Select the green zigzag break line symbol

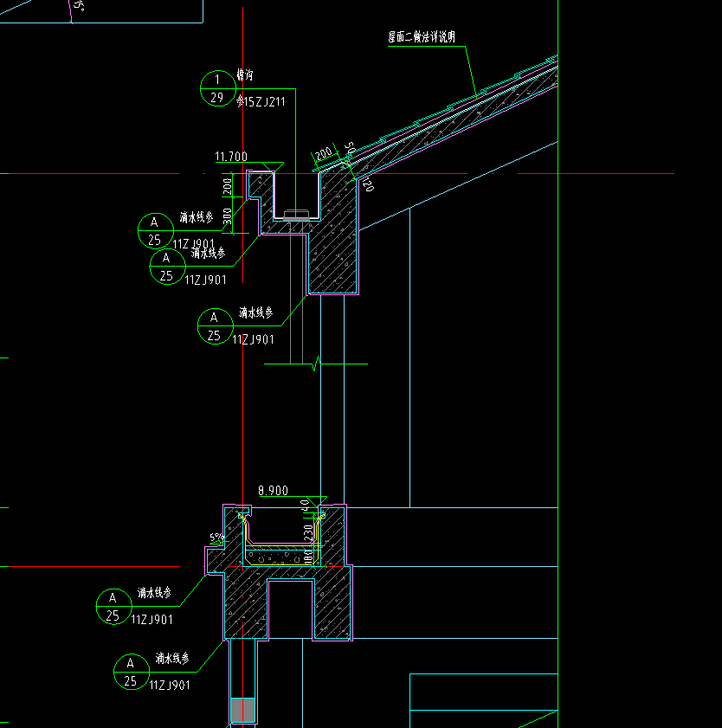point(316,364)
